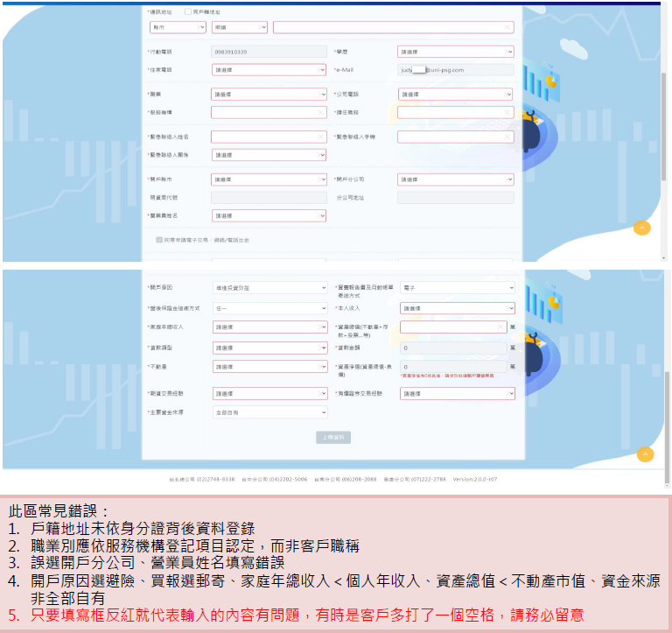Click the X icon in the 緊急聯絡人手機 field
672x633 pixels.
(x=507, y=137)
